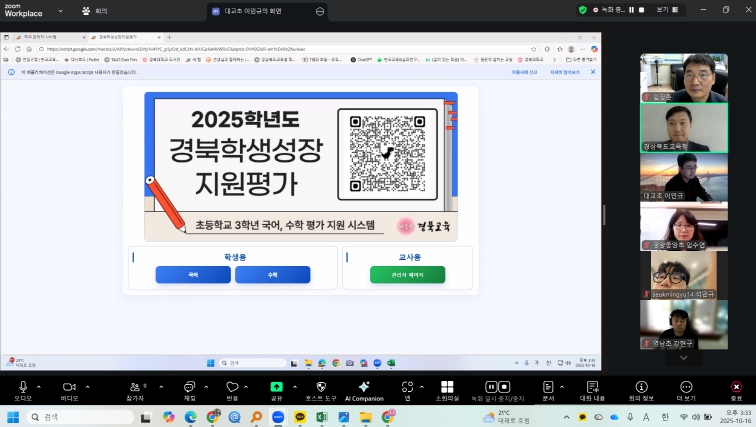This screenshot has height=427, width=756.
Task: Open the AI Companion sparkle icon
Action: coord(364,387)
